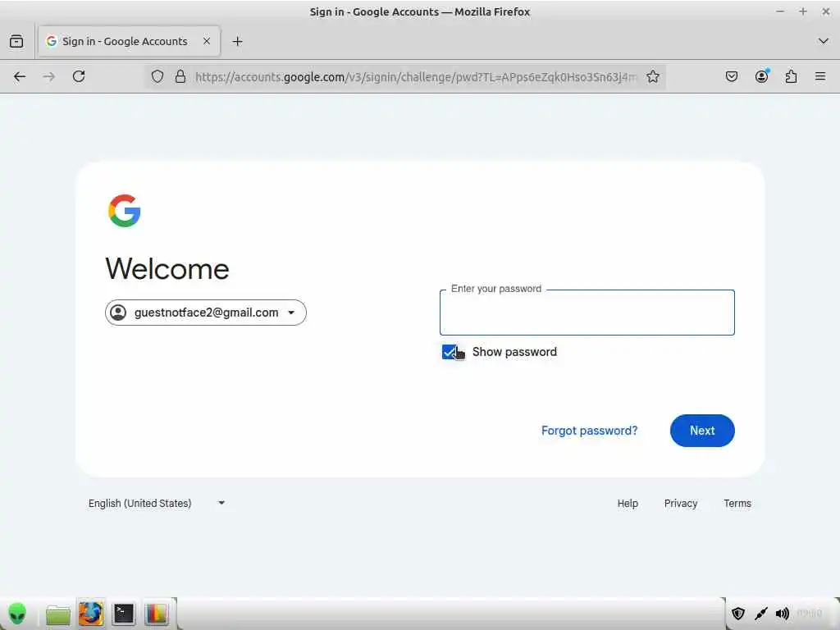Open the Firefox account icon
Viewport: 840px width, 630px height.
pos(761,76)
